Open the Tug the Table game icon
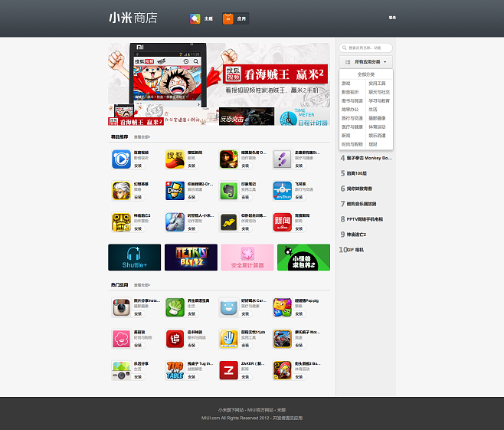The width and height of the screenshot is (504, 430). tap(175, 370)
